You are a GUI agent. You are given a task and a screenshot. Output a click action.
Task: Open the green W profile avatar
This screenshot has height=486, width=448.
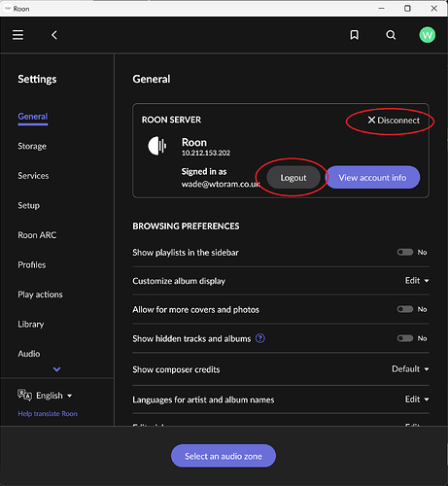(428, 35)
